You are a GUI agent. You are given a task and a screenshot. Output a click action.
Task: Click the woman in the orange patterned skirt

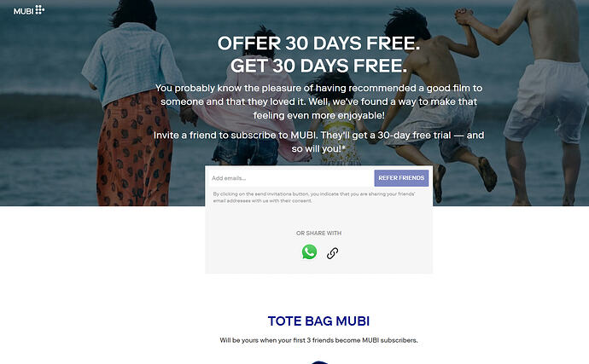click(x=131, y=109)
